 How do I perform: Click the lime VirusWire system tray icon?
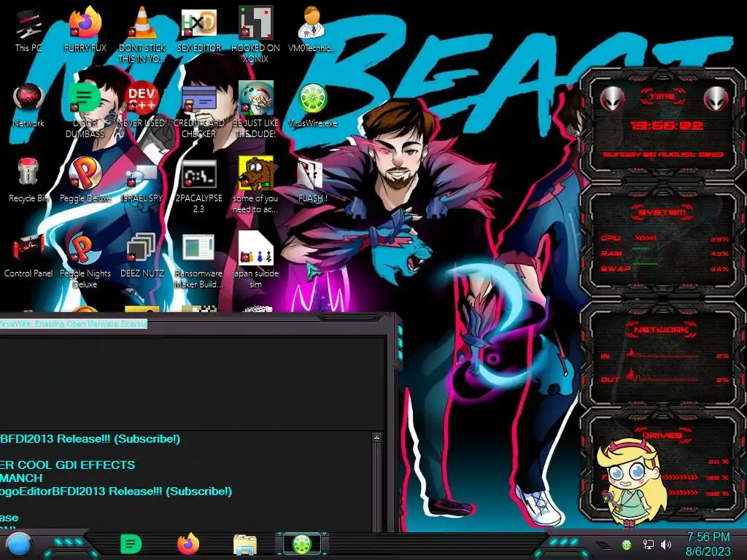pos(627,544)
